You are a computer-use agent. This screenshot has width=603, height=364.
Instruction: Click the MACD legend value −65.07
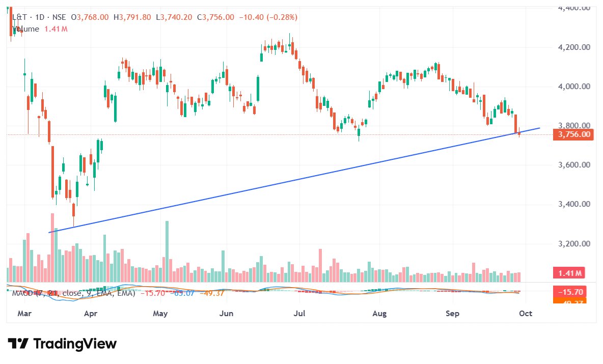coord(182,293)
